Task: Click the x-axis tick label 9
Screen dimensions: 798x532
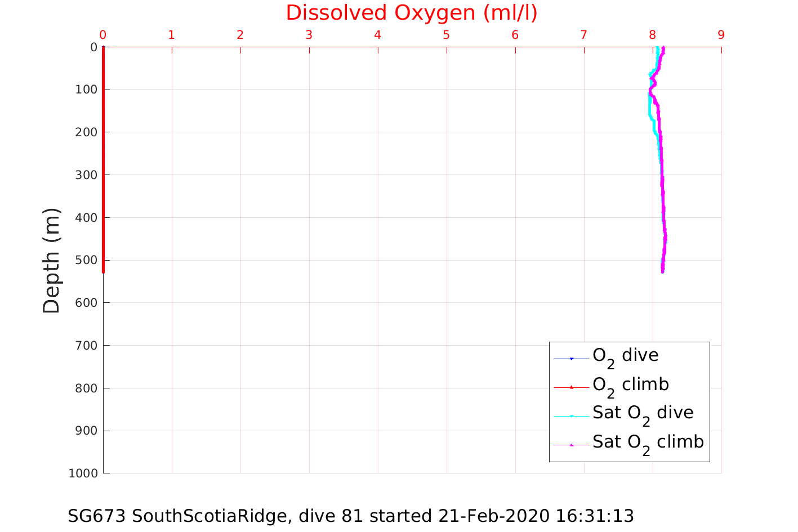Action: coord(721,35)
